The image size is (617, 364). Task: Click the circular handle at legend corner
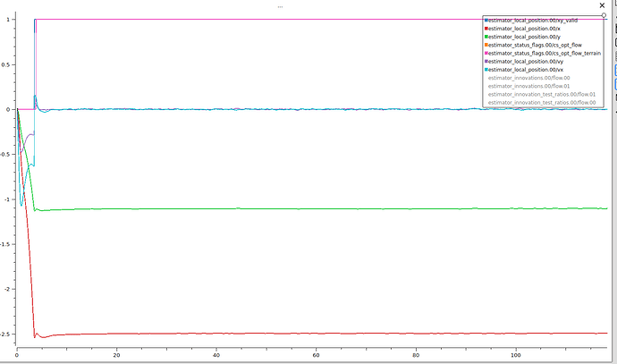coord(604,16)
